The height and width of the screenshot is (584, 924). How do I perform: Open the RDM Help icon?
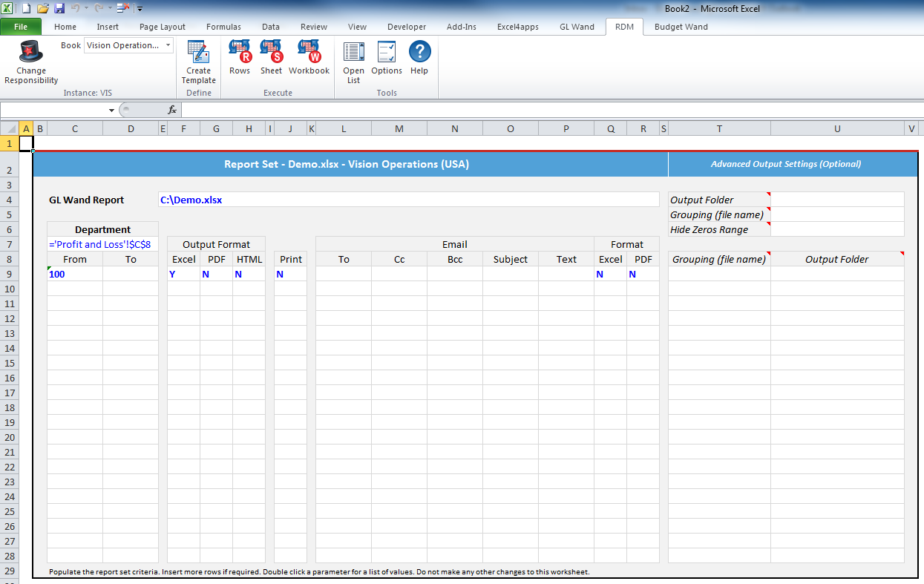tap(419, 52)
